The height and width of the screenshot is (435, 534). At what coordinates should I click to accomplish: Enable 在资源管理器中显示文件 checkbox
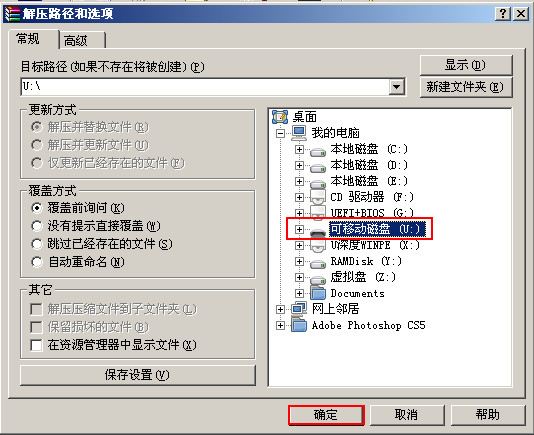point(36,345)
